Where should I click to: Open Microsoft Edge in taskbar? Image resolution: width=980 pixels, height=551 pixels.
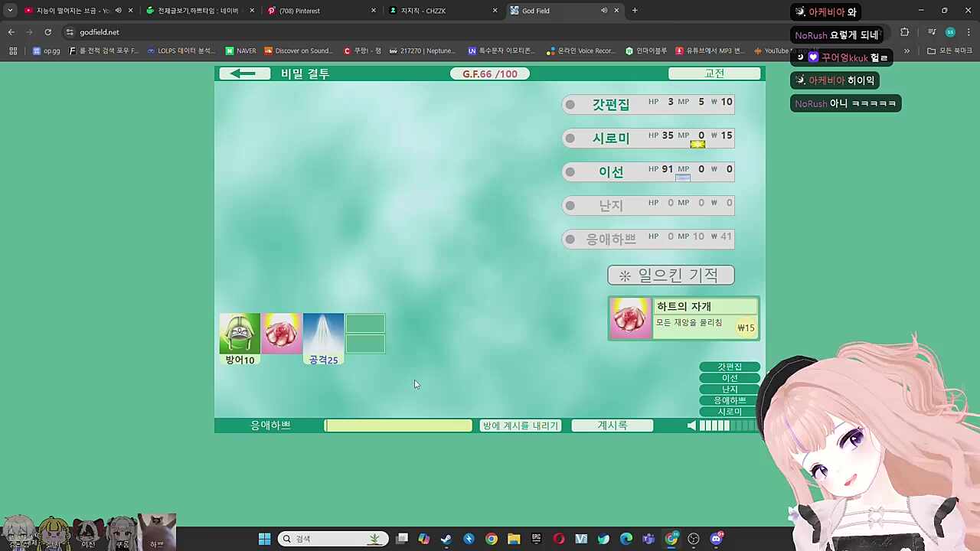coord(626,539)
